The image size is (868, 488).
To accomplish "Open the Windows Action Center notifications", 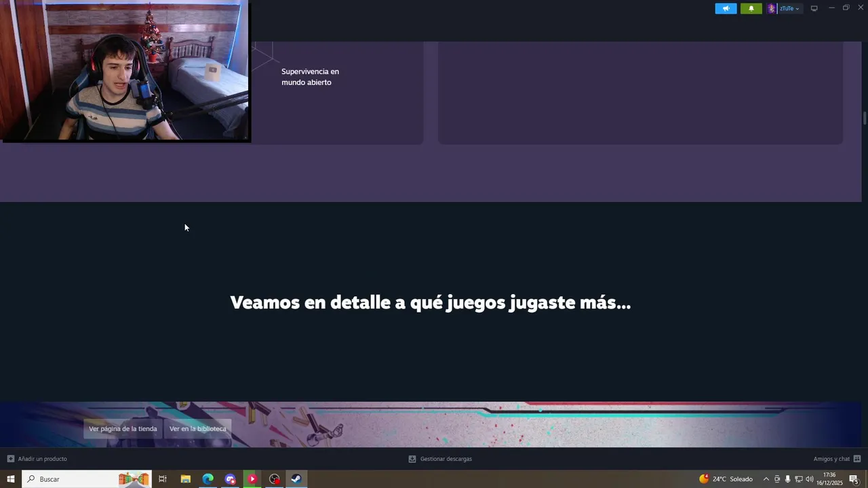I will [x=854, y=479].
